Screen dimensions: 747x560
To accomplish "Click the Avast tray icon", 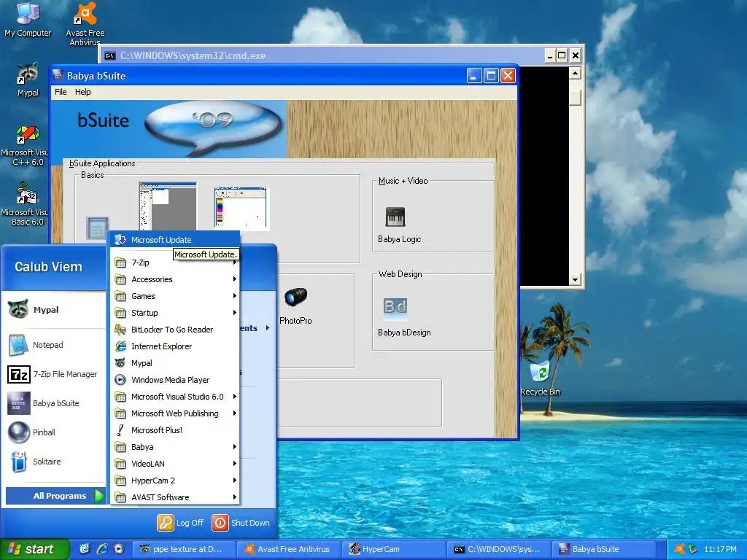I will pyautogui.click(x=680, y=548).
